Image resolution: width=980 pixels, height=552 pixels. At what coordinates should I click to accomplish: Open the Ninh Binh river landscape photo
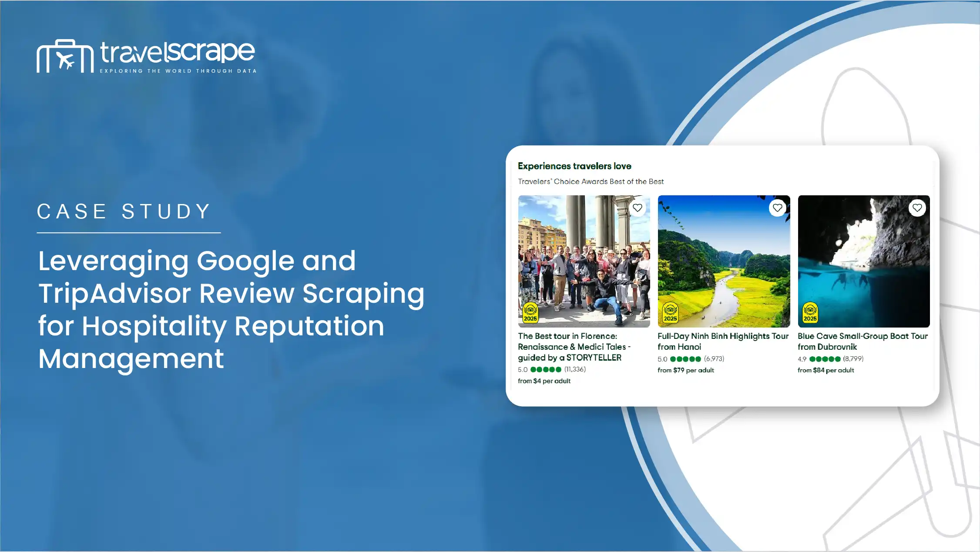tap(723, 261)
